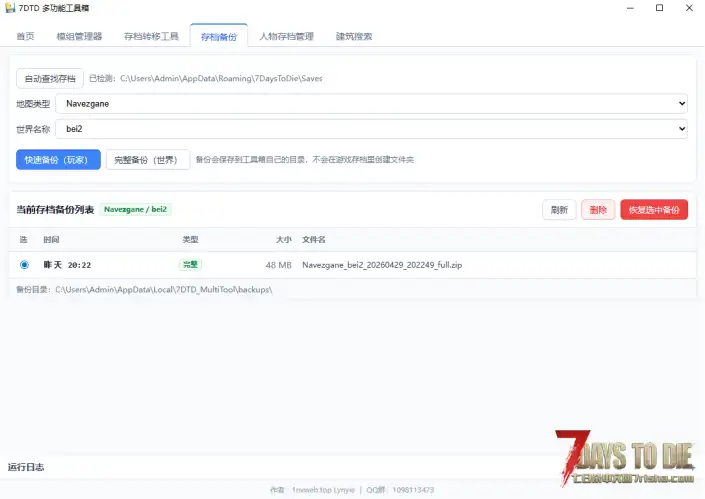Select radio for 昨天 20:22 backup

(x=24, y=265)
